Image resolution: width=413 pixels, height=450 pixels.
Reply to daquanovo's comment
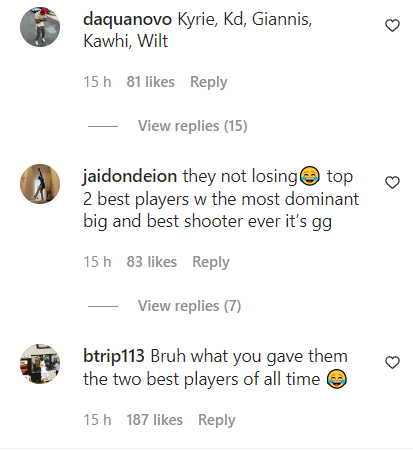click(x=209, y=82)
